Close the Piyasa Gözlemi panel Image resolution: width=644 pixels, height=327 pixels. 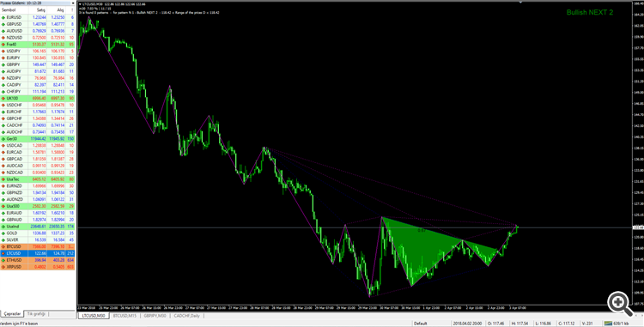[x=73, y=3]
